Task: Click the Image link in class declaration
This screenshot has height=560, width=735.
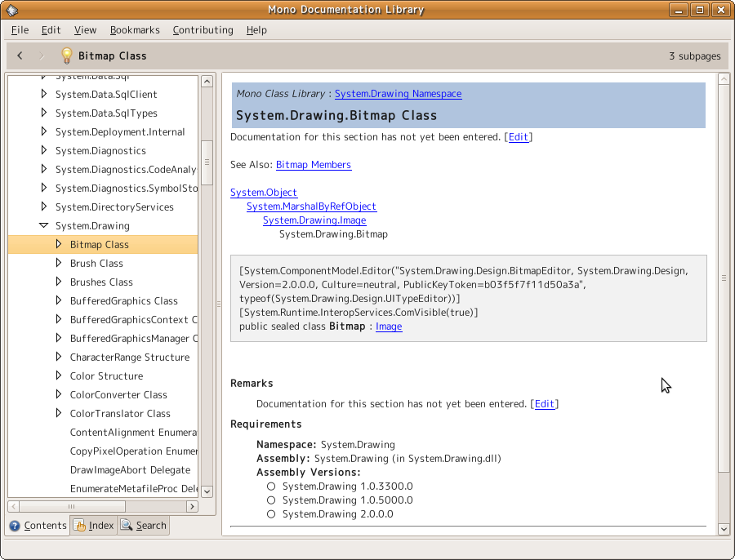Action: click(x=389, y=327)
